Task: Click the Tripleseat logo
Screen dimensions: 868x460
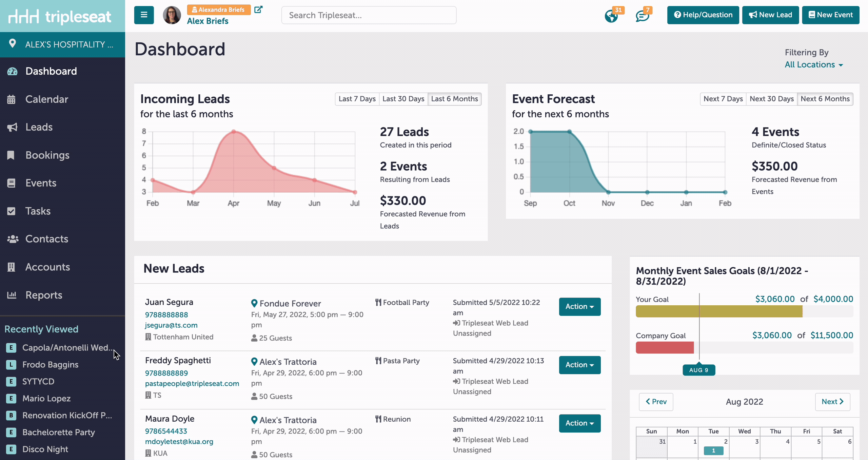Action: click(x=60, y=16)
